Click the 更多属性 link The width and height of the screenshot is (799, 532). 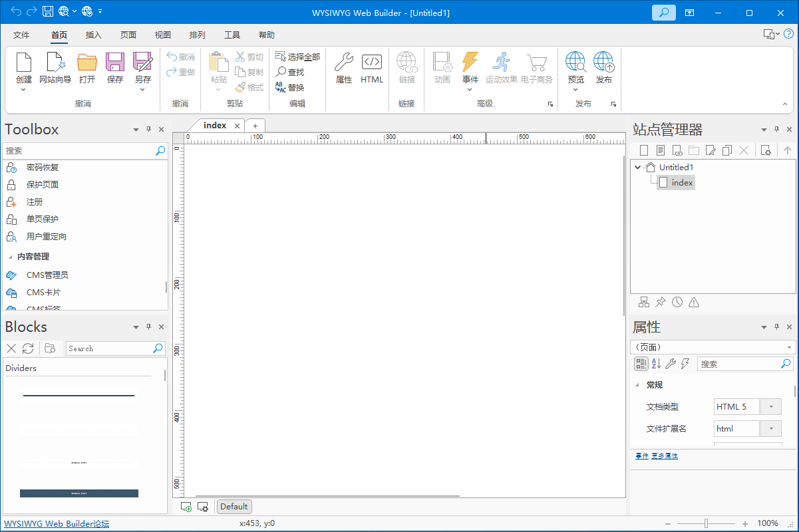click(x=665, y=456)
